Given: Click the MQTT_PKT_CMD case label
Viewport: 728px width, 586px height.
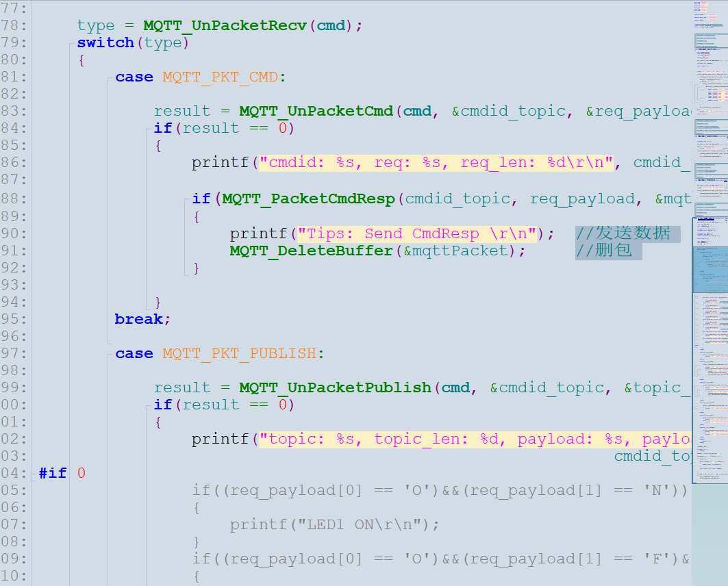Looking at the screenshot, I should pyautogui.click(x=221, y=77).
